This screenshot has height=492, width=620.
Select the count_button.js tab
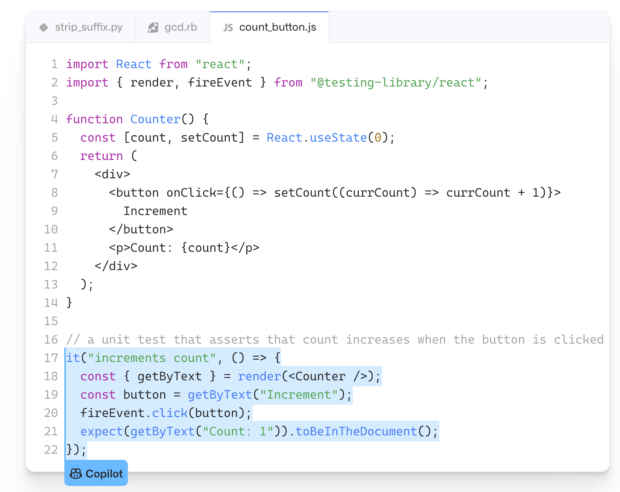pos(269,27)
